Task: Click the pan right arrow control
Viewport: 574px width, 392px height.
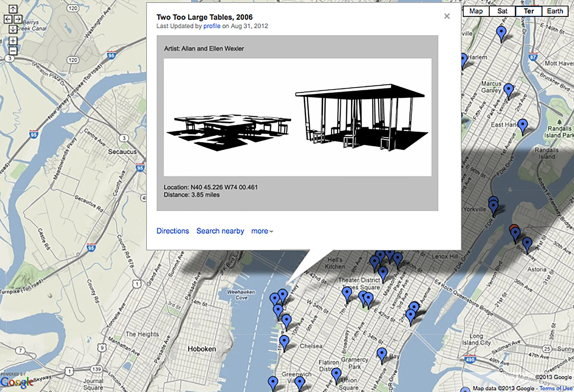Action: tap(18, 19)
